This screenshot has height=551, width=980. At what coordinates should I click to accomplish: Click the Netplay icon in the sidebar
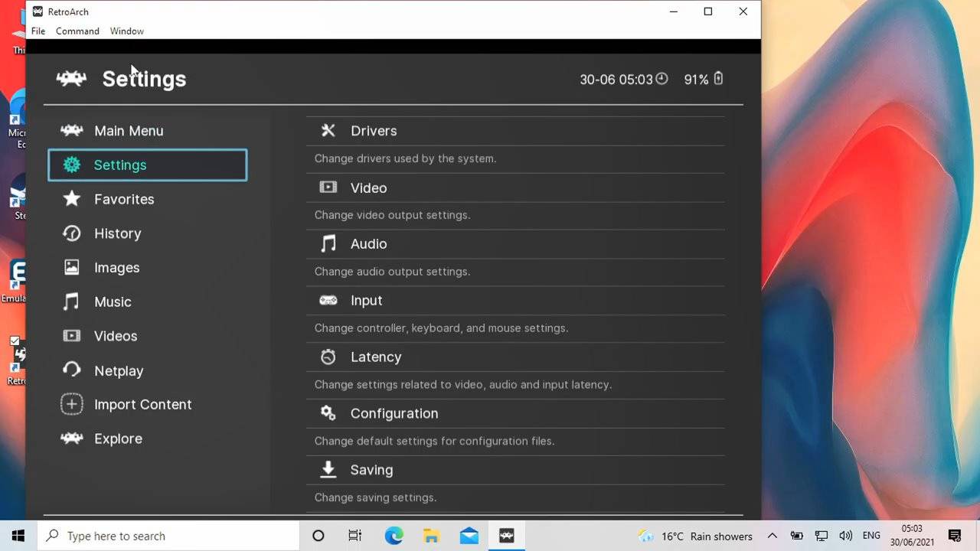tap(71, 370)
